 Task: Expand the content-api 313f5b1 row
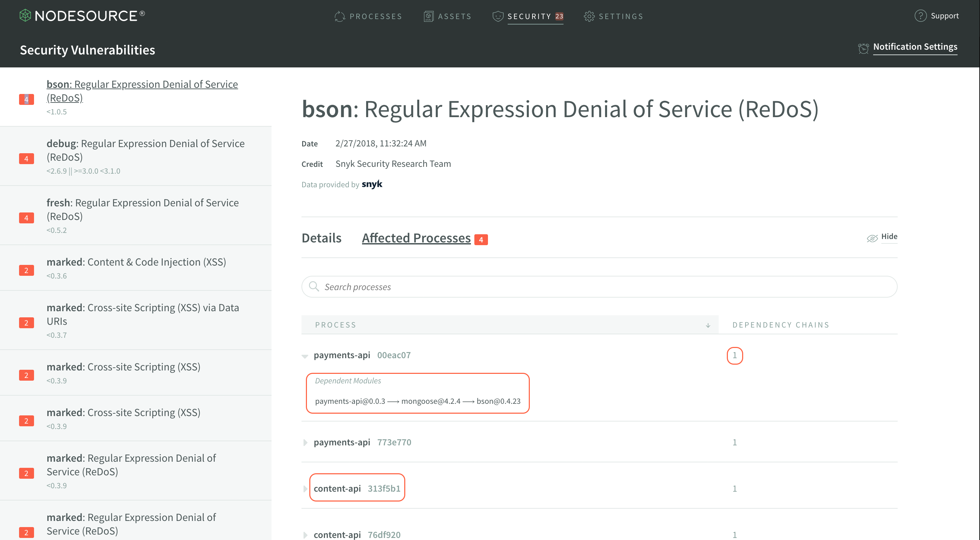pyautogui.click(x=305, y=489)
